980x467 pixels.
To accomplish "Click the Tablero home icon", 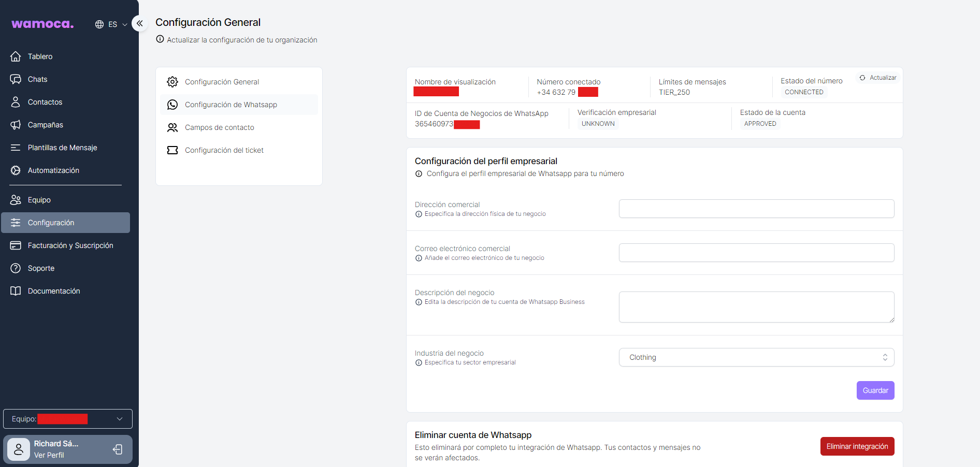I will click(16, 56).
